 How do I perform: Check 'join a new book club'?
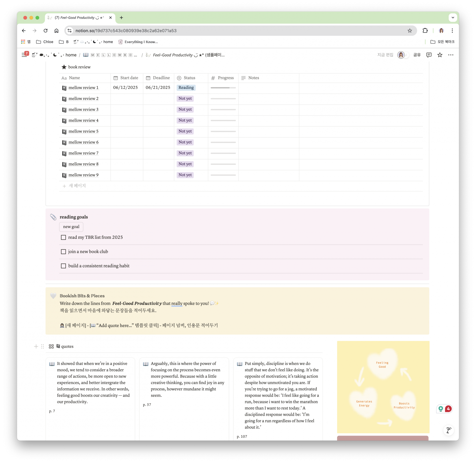point(63,251)
